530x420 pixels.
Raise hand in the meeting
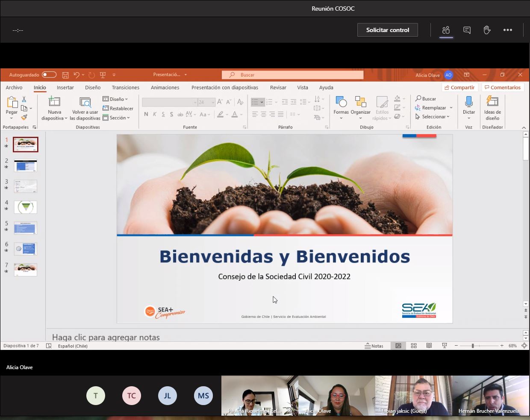tap(487, 30)
